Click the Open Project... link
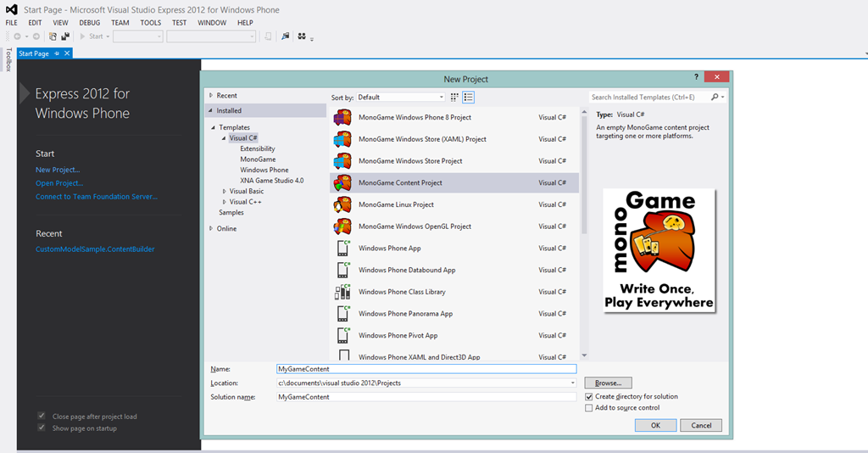This screenshot has width=868, height=453. pos(59,182)
